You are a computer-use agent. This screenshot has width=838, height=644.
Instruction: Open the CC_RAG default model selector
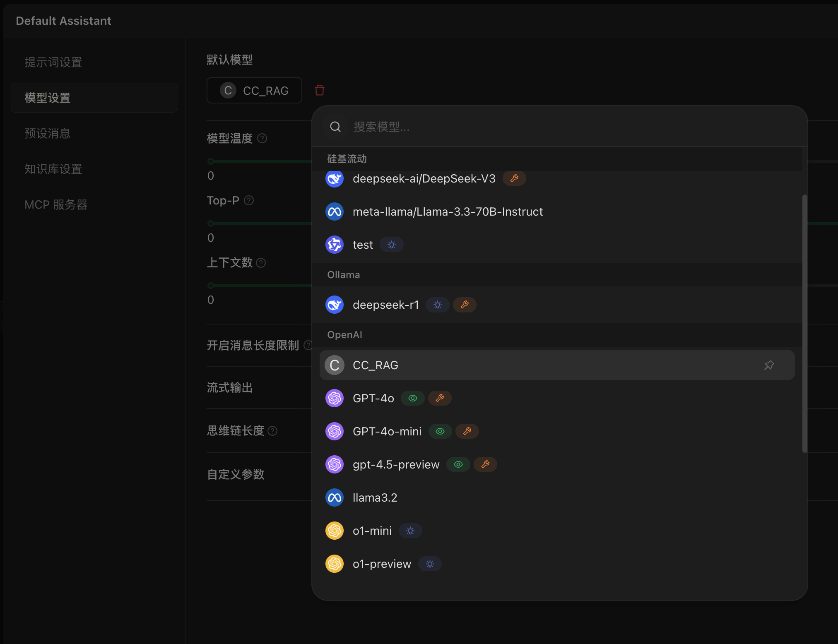click(x=254, y=90)
